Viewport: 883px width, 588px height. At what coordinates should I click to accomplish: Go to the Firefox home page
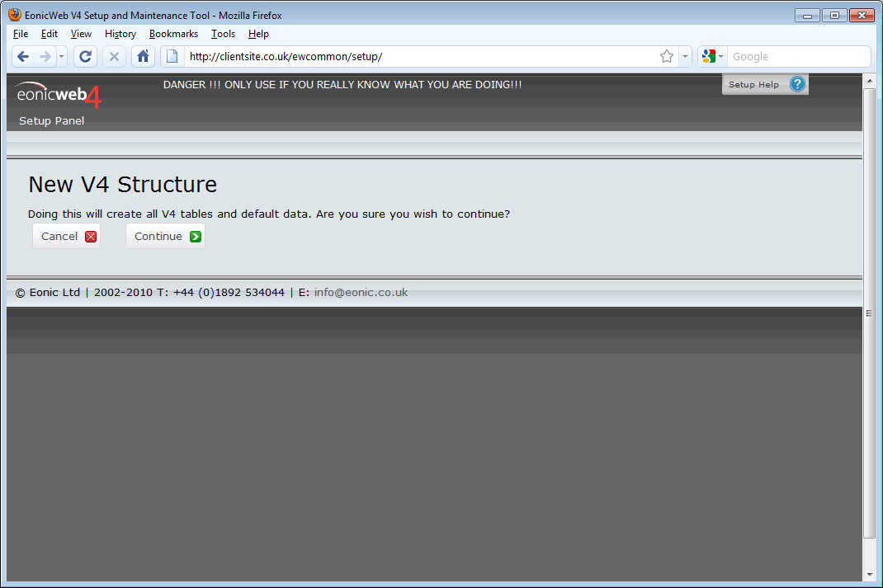tap(143, 56)
